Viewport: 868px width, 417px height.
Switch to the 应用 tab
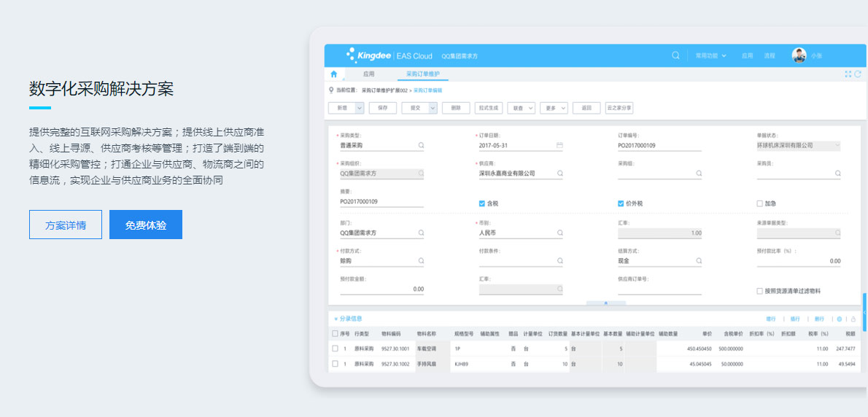pyautogui.click(x=368, y=74)
